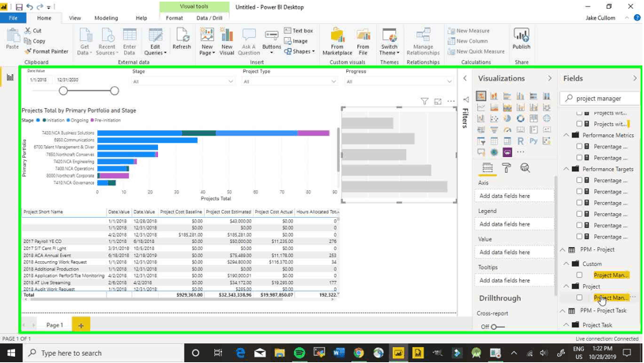644x363 pixels.
Task: Open Manage Relationships
Action: (x=423, y=41)
